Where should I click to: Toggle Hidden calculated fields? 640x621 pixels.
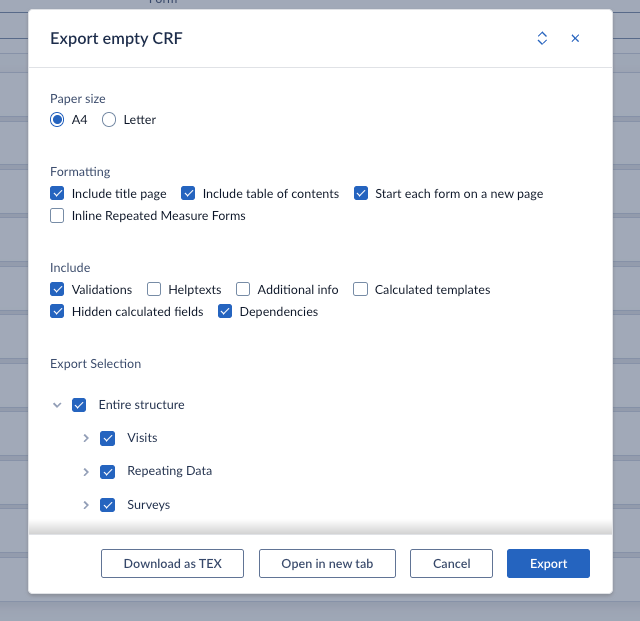pyautogui.click(x=57, y=312)
